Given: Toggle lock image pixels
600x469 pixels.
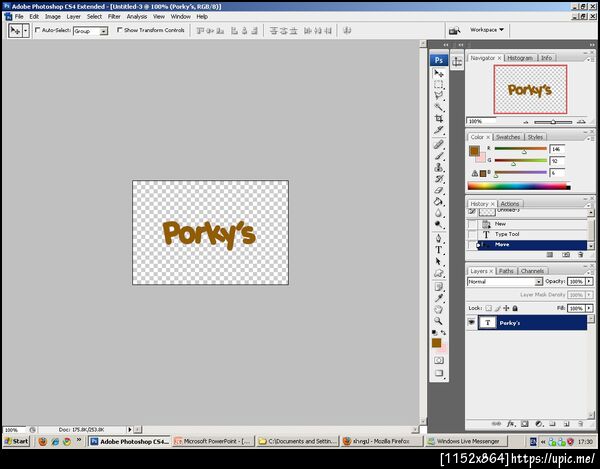Looking at the screenshot, I should tap(497, 308).
